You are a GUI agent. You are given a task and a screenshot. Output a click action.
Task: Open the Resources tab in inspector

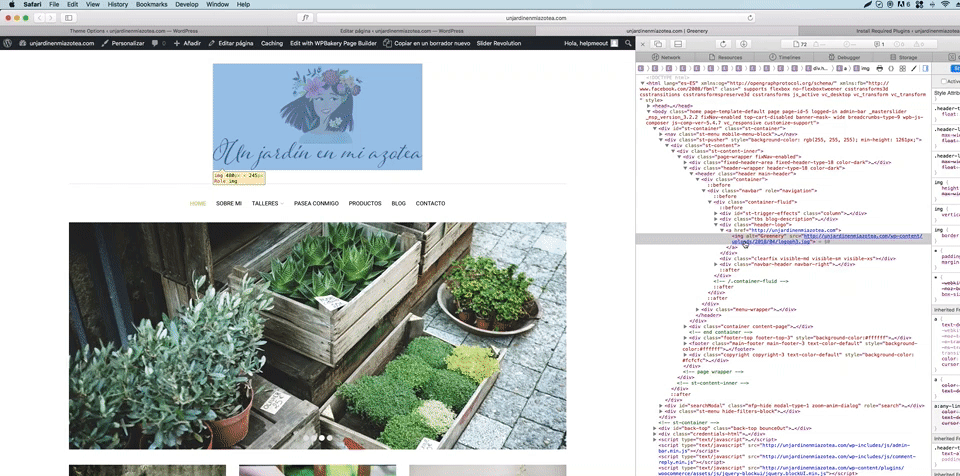(725, 57)
